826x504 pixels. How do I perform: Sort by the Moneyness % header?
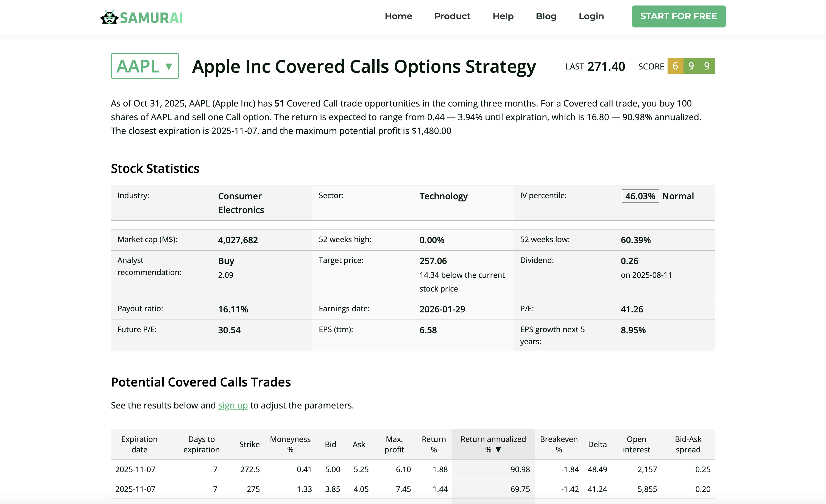pos(290,444)
